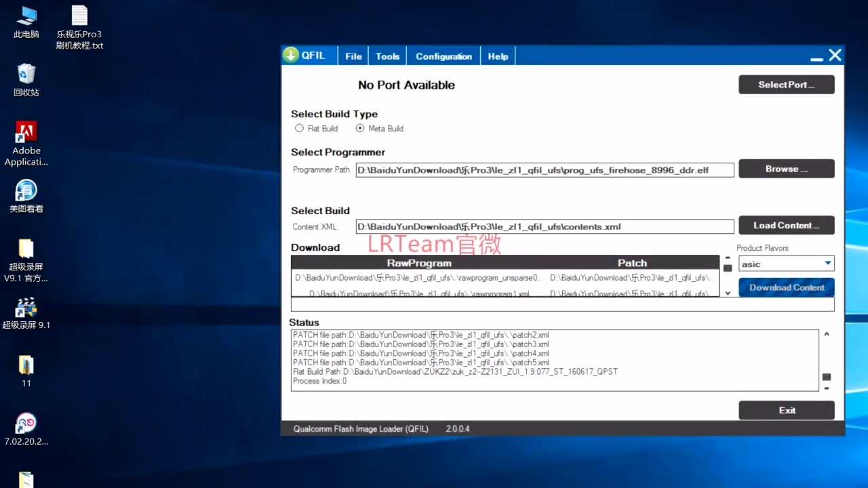This screenshot has width=868, height=488.
Task: Select the 美图看看 desktop icon
Action: [26, 197]
